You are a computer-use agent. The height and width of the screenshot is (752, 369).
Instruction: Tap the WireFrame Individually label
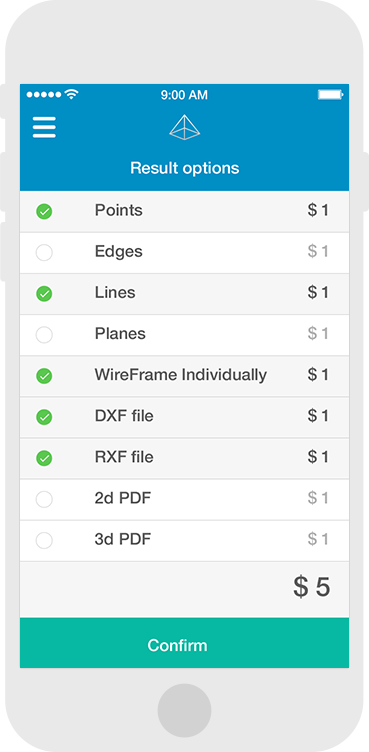[180, 375]
